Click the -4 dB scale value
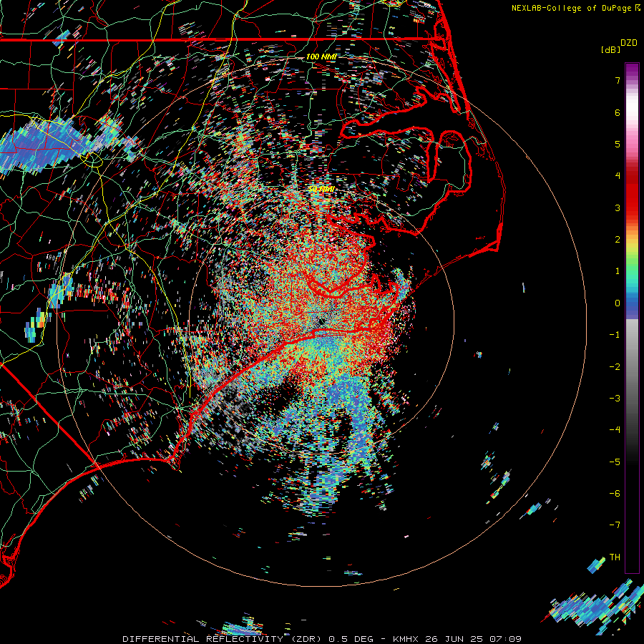 point(615,430)
